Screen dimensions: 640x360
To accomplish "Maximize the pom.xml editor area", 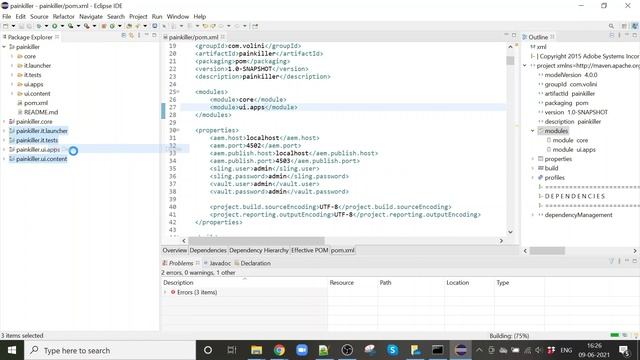I will click(x=514, y=36).
